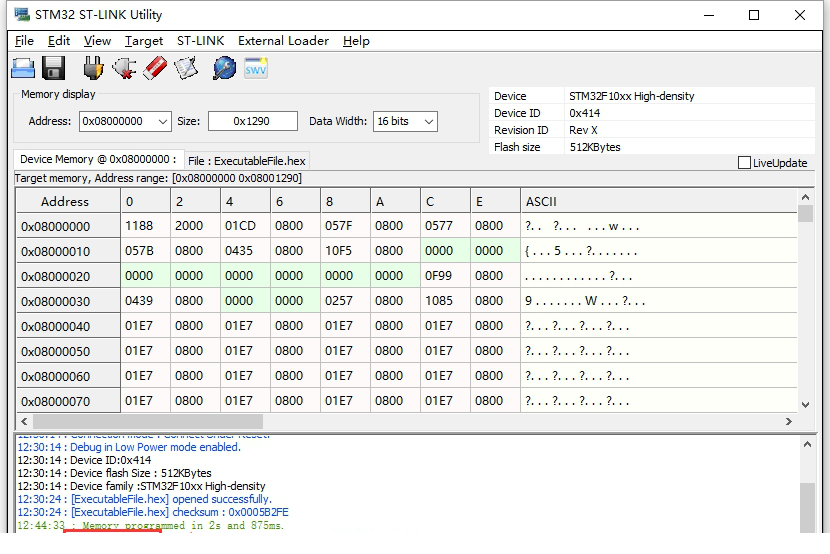Image resolution: width=830 pixels, height=554 pixels.
Task: Enable the LiveUpdate checkbox
Action: (744, 162)
